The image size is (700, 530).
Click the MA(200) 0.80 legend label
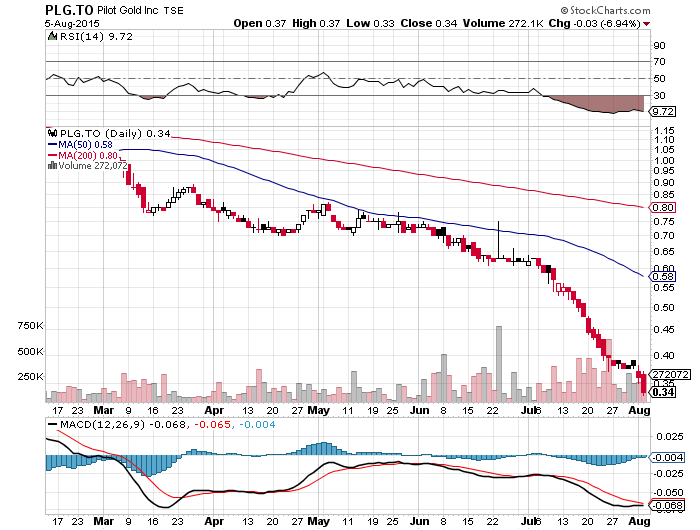coord(88,156)
